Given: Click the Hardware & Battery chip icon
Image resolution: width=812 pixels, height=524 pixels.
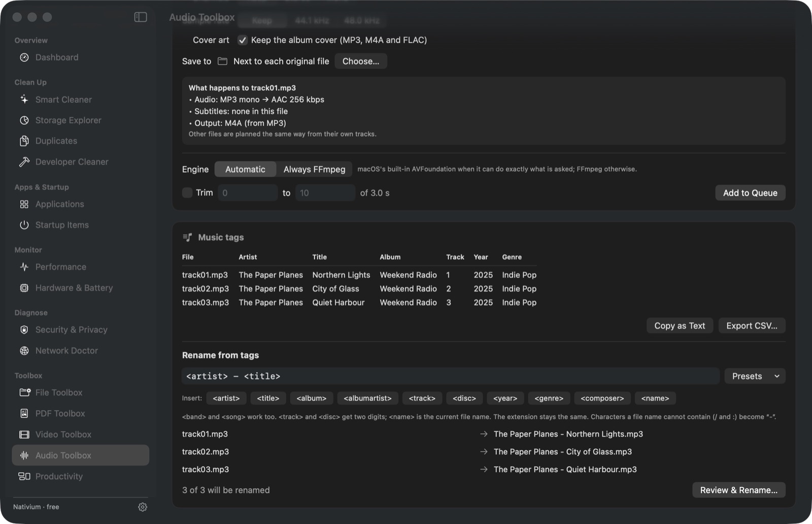Looking at the screenshot, I should 24,288.
